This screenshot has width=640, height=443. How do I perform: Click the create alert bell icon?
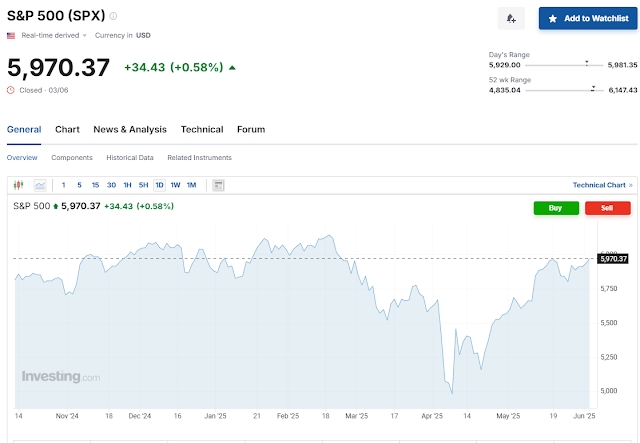pyautogui.click(x=511, y=18)
